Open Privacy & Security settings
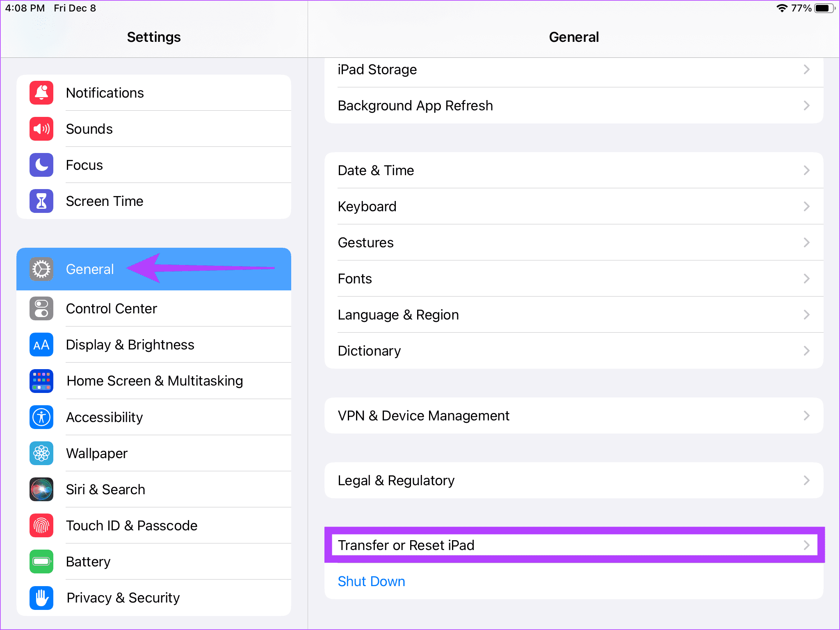The height and width of the screenshot is (630, 840). coord(123,598)
